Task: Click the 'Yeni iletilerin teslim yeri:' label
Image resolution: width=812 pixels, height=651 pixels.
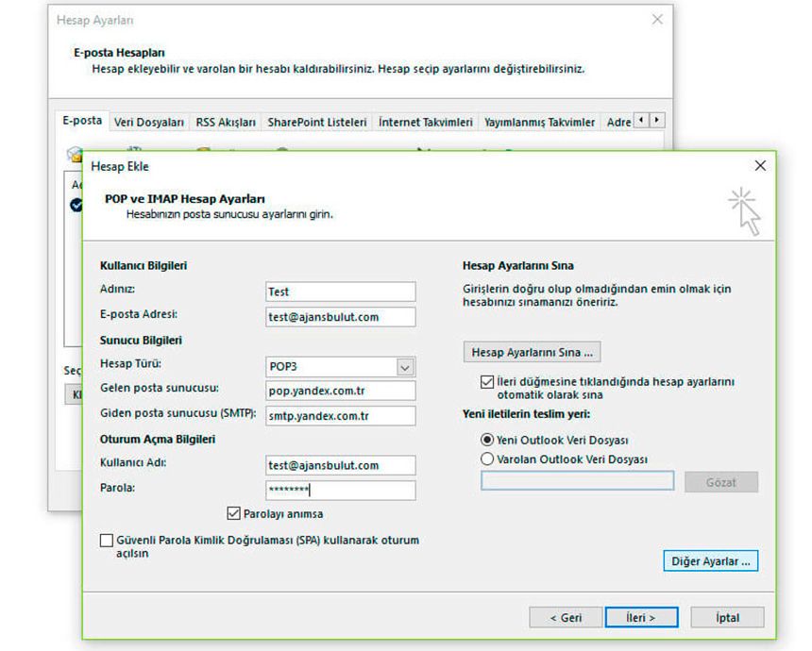Action: [526, 414]
